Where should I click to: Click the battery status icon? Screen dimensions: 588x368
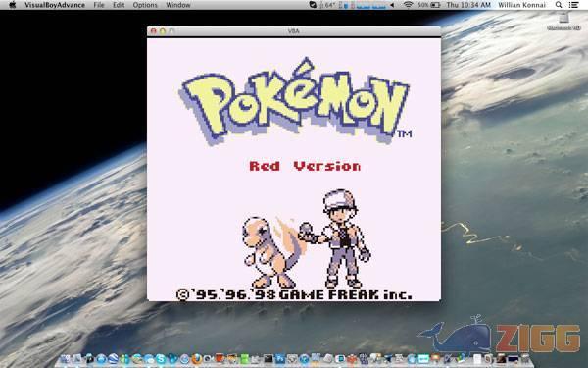(x=435, y=5)
